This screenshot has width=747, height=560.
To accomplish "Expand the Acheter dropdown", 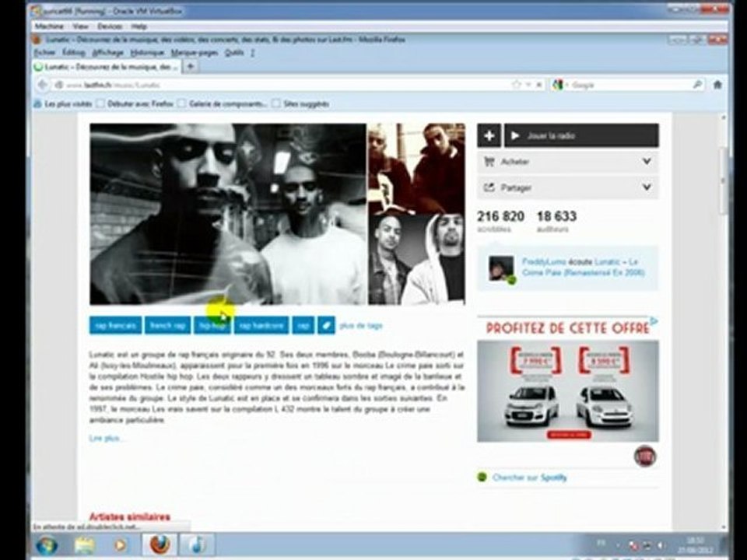I will (x=647, y=162).
